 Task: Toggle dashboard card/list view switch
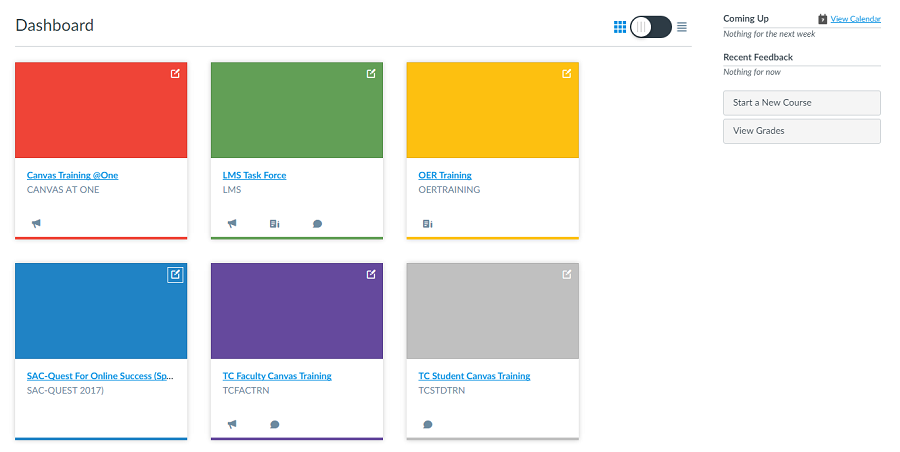(650, 27)
